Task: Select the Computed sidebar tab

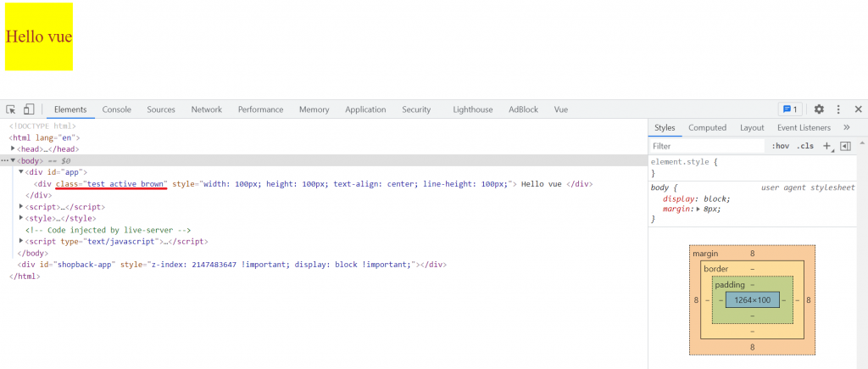Action: coord(708,127)
